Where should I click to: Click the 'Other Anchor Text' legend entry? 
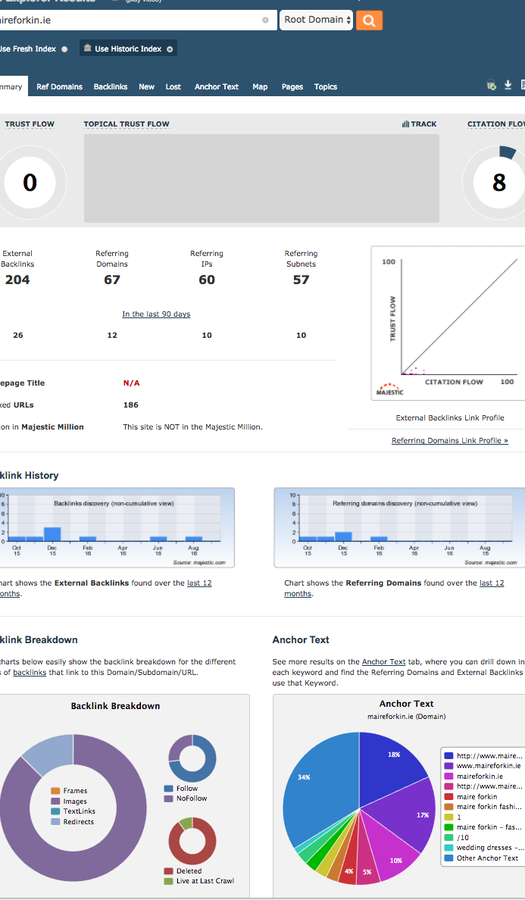(481, 858)
